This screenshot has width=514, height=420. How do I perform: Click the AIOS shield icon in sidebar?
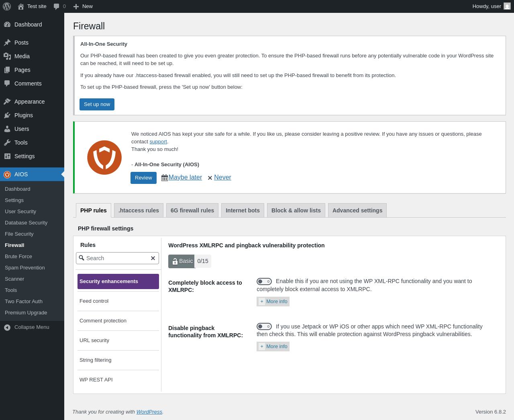7,174
